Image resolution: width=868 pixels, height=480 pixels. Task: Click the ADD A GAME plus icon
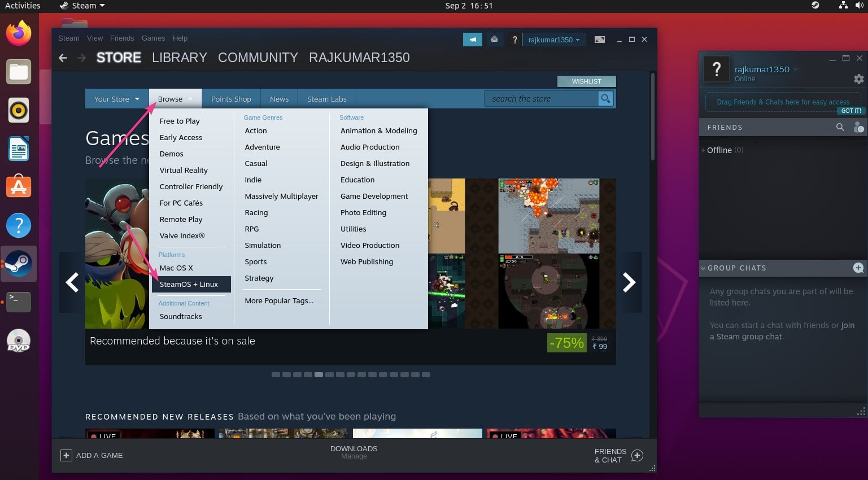66,455
